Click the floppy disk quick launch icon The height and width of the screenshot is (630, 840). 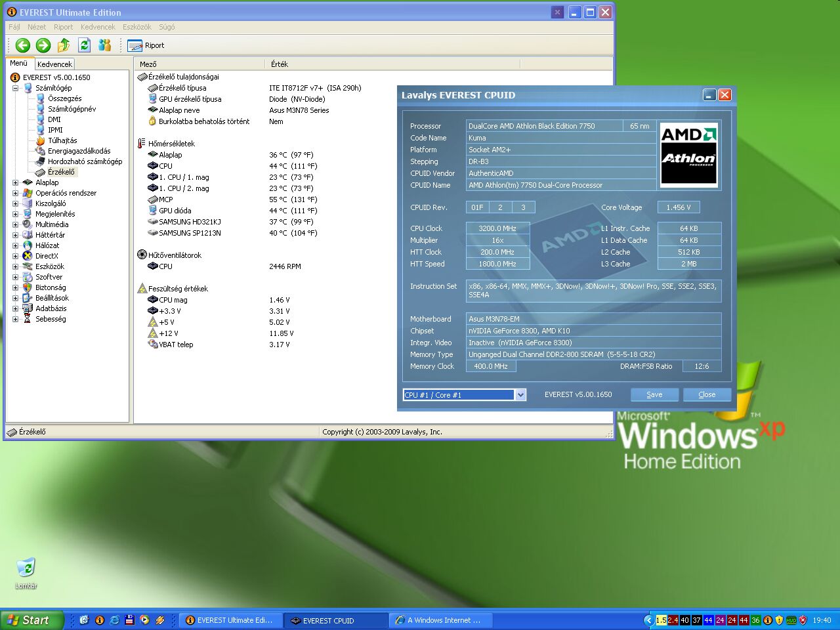(129, 619)
